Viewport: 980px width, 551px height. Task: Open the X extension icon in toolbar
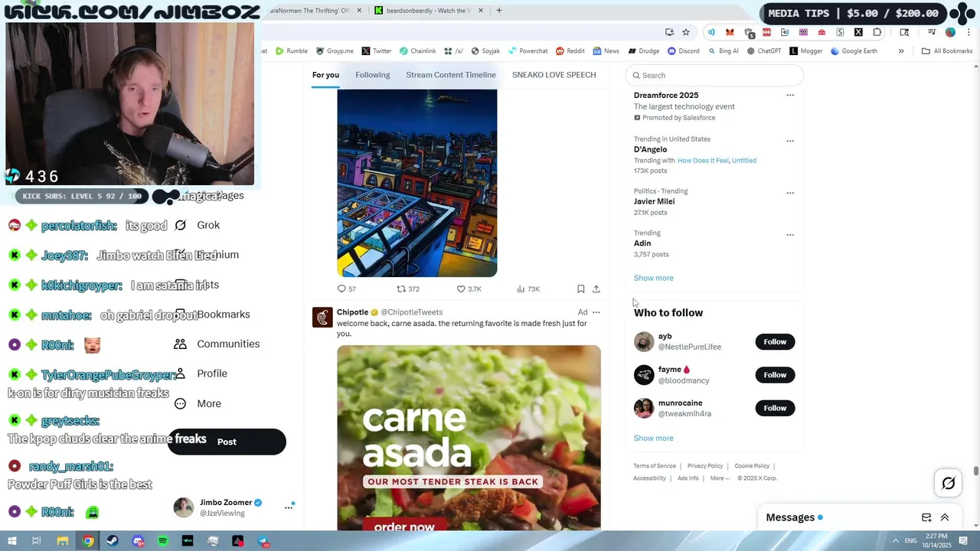coord(858,32)
